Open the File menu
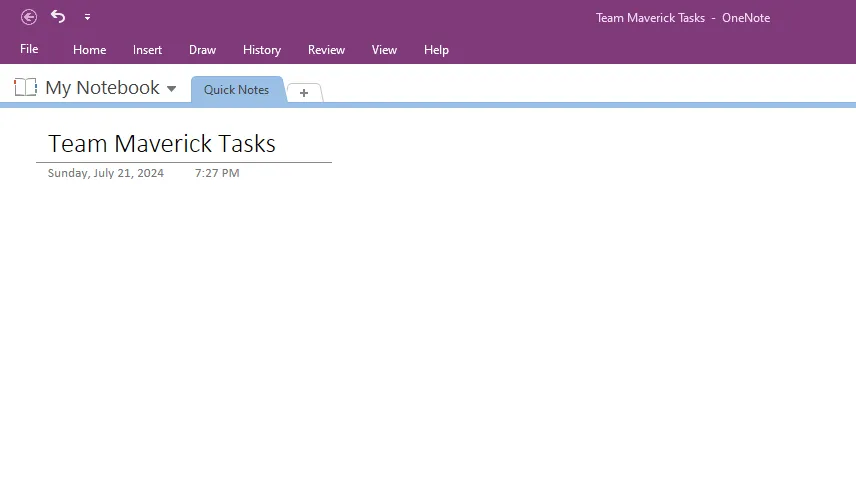 click(29, 49)
